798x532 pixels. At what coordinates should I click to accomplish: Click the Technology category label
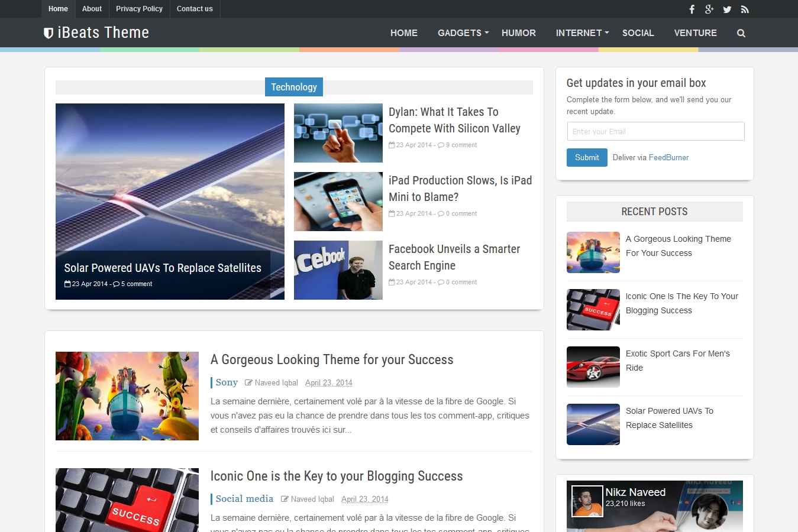tap(294, 87)
